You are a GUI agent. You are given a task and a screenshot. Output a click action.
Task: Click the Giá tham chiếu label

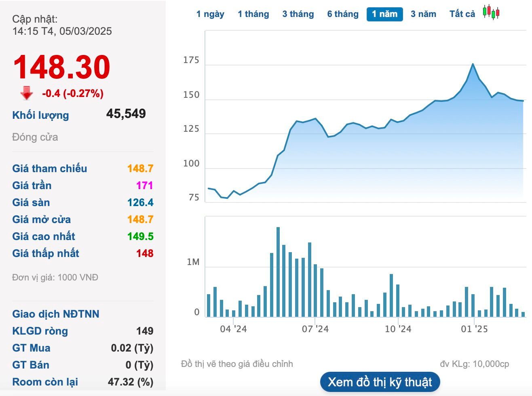50,169
